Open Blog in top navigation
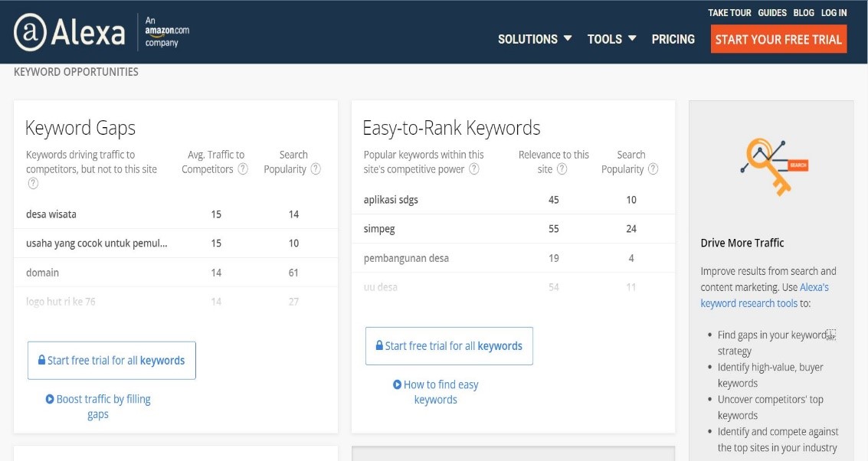The height and width of the screenshot is (461, 868). [804, 13]
